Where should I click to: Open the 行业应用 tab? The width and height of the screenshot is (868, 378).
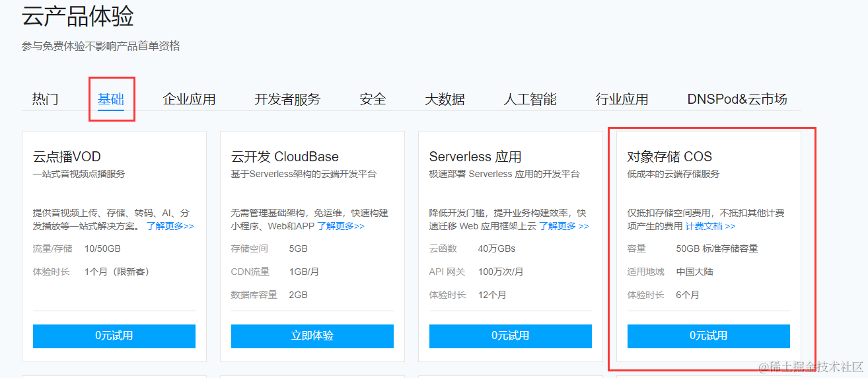(x=622, y=99)
